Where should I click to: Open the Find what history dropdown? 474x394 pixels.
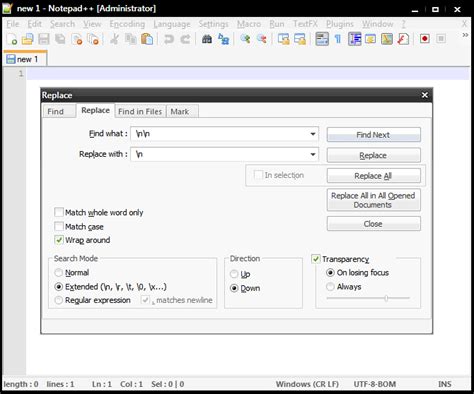313,134
